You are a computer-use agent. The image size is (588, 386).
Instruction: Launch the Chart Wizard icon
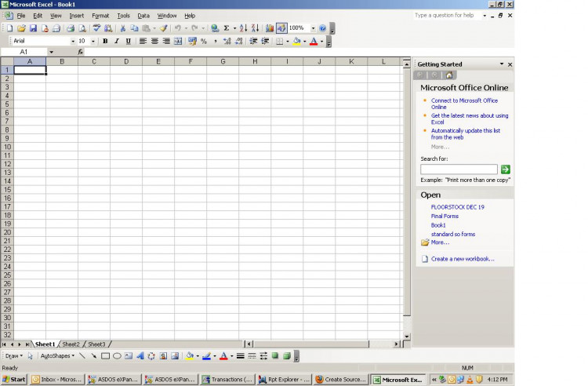coord(269,28)
